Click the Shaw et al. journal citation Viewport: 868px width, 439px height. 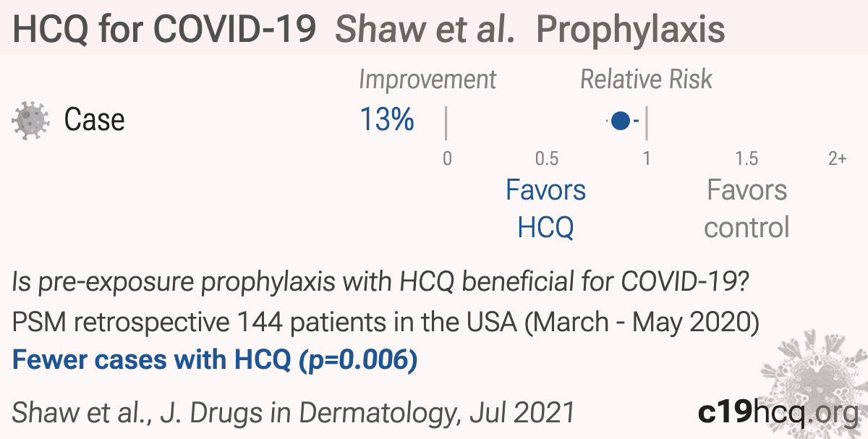294,413
